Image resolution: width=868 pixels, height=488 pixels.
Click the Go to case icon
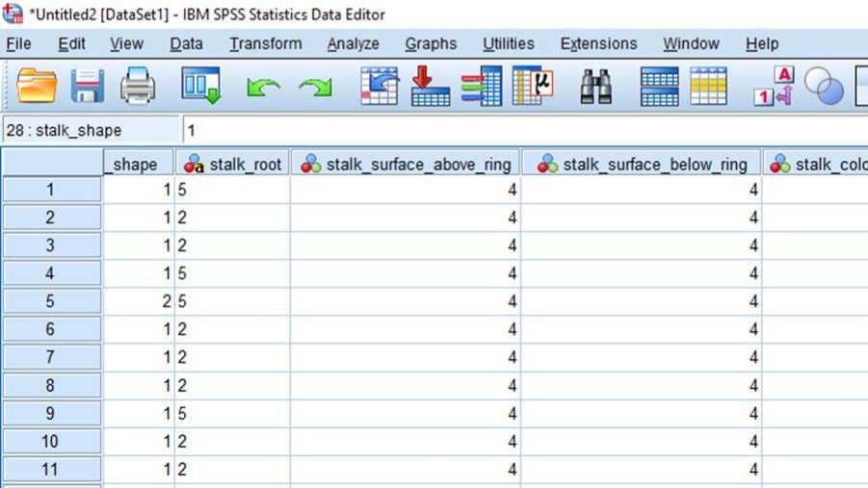click(x=379, y=87)
